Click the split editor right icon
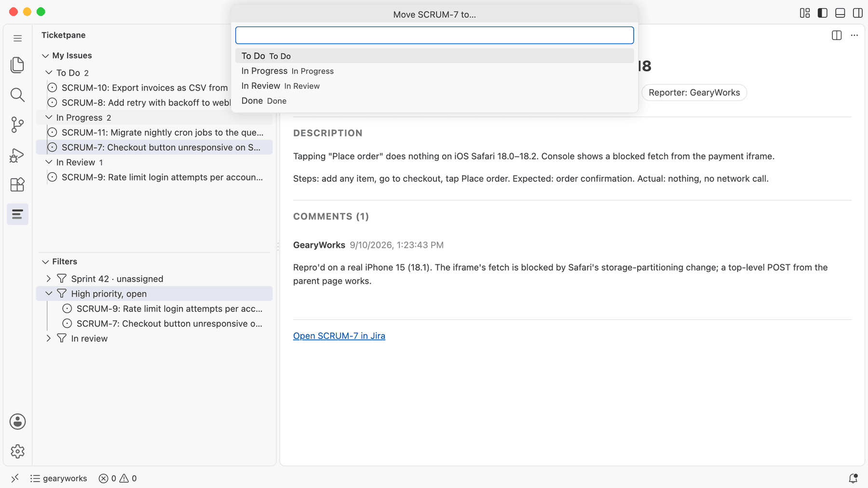868x488 pixels. click(x=837, y=35)
